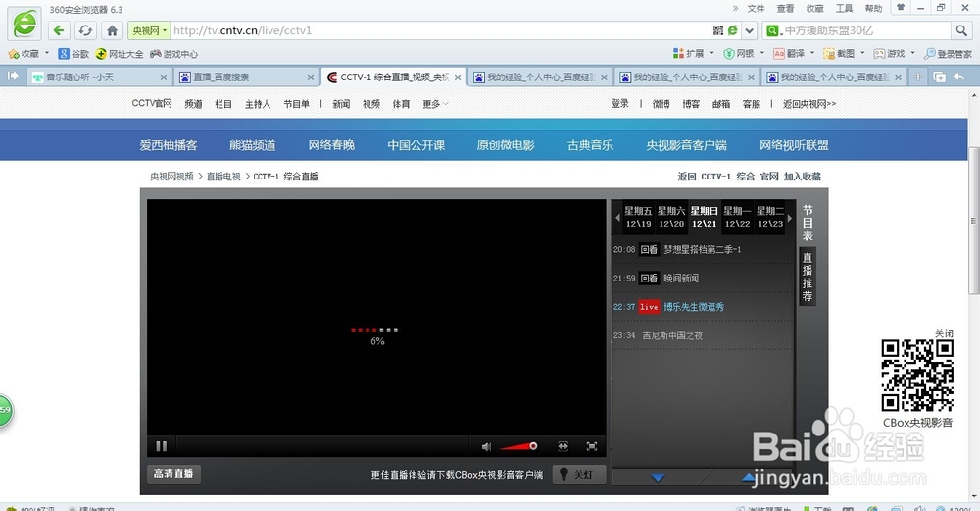Open 游戏中心 bookmark

pos(173,54)
